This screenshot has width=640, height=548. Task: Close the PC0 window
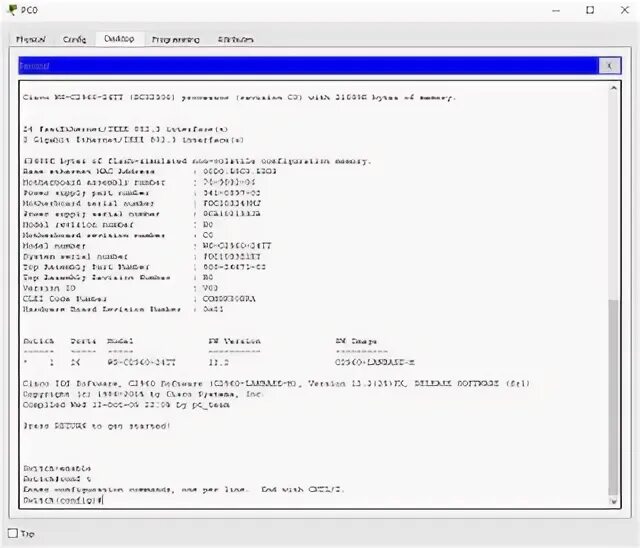pyautogui.click(x=624, y=10)
